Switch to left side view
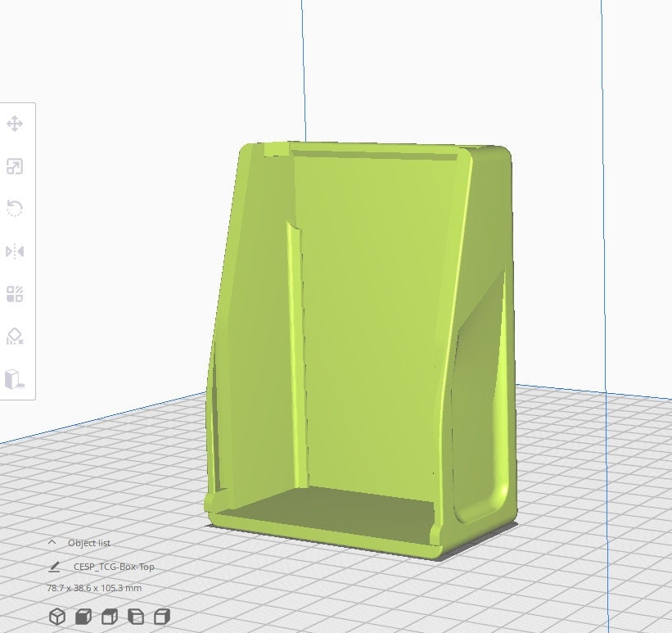 (x=136, y=617)
